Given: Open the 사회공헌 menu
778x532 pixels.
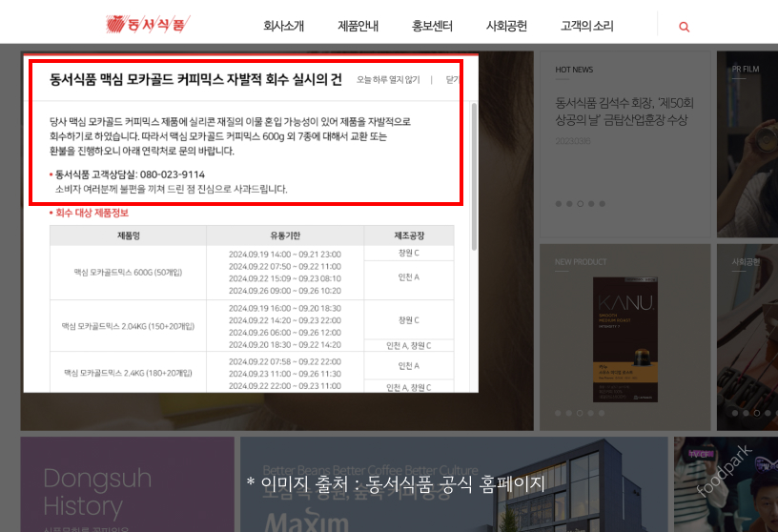Looking at the screenshot, I should [506, 26].
